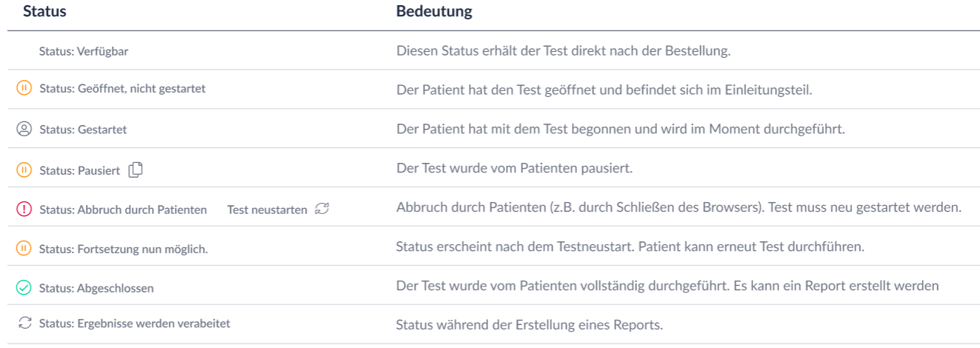Screen dimensions: 980x348
Task: Click the description "Status während der Erstellung eines Reports."
Action: point(529,324)
